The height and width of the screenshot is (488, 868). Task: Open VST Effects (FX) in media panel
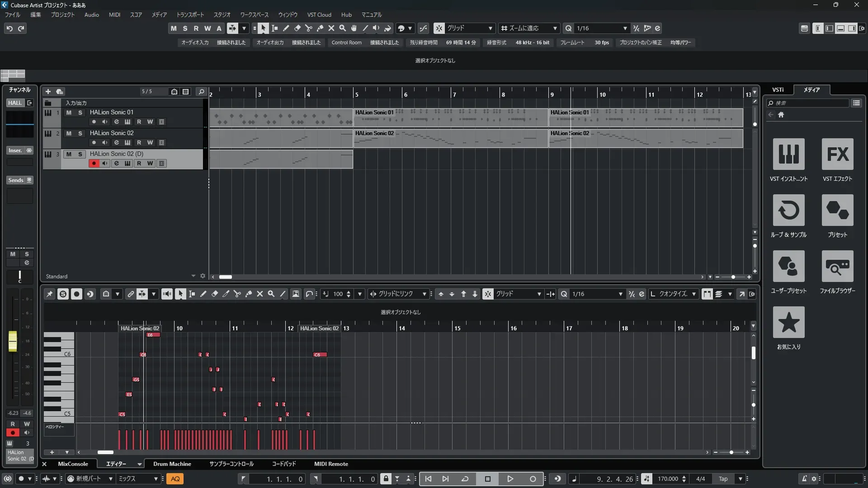point(837,154)
